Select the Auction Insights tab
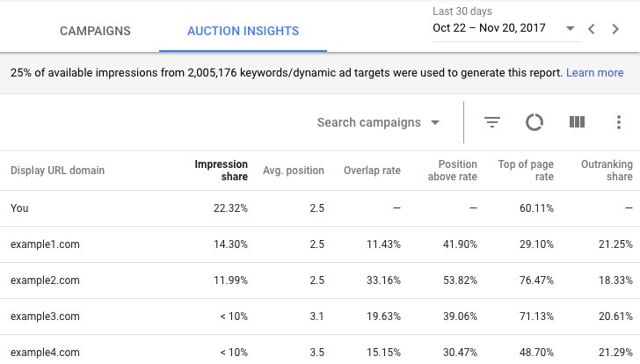 point(243,31)
